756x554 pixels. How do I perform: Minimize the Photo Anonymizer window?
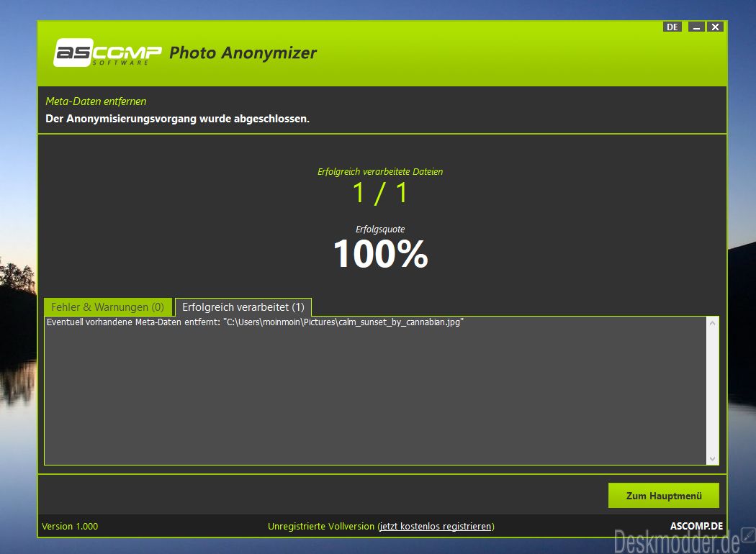coord(696,27)
